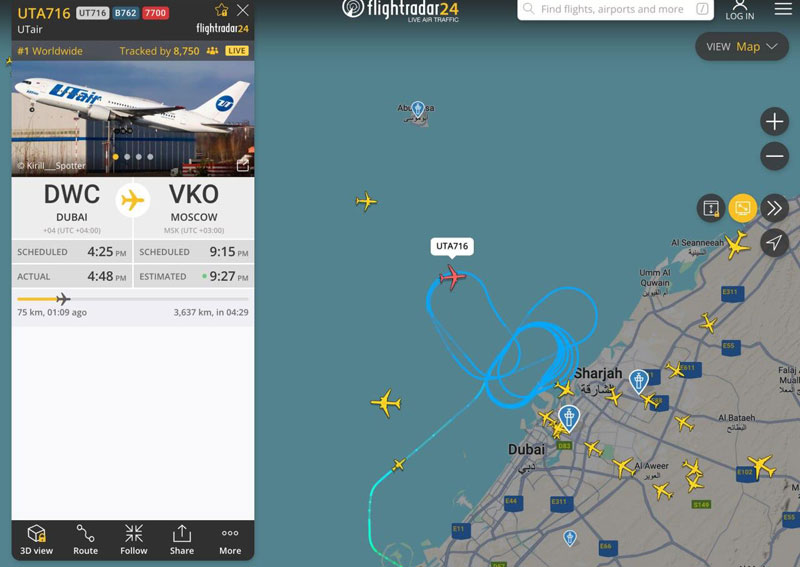Add UTA716 to favorites with star icon

click(221, 10)
